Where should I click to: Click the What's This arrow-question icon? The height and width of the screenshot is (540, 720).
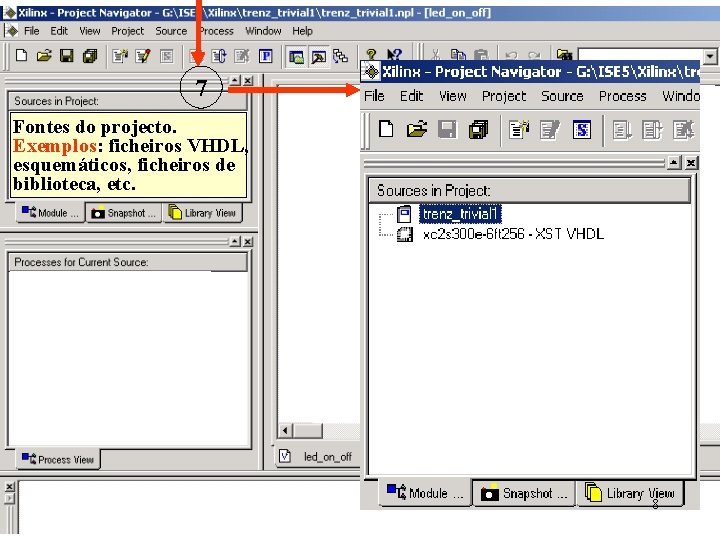point(394,54)
